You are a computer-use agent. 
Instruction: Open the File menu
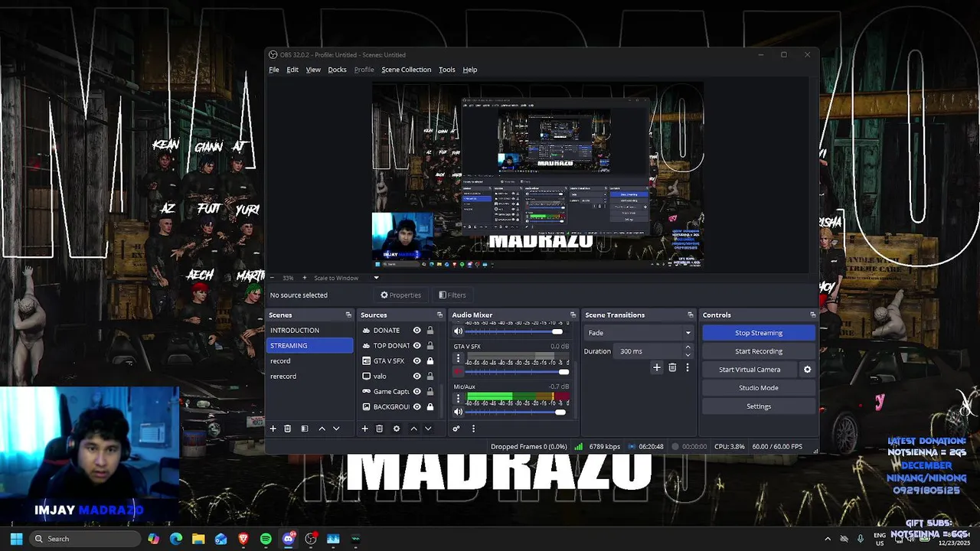(274, 70)
